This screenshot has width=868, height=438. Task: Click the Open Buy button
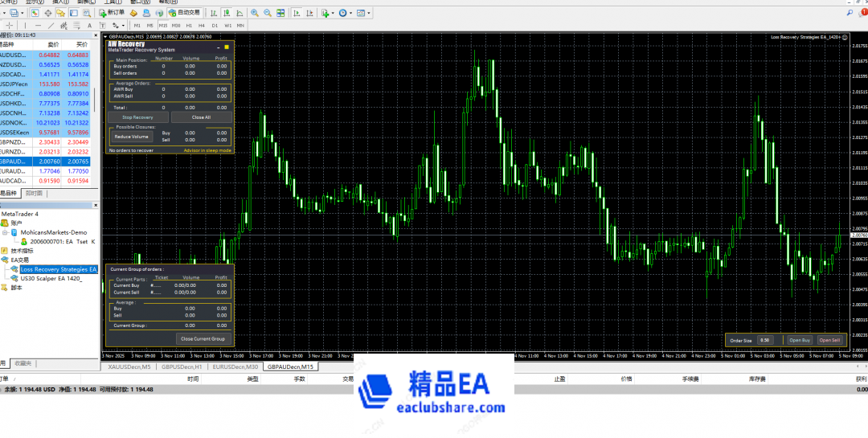click(x=800, y=340)
